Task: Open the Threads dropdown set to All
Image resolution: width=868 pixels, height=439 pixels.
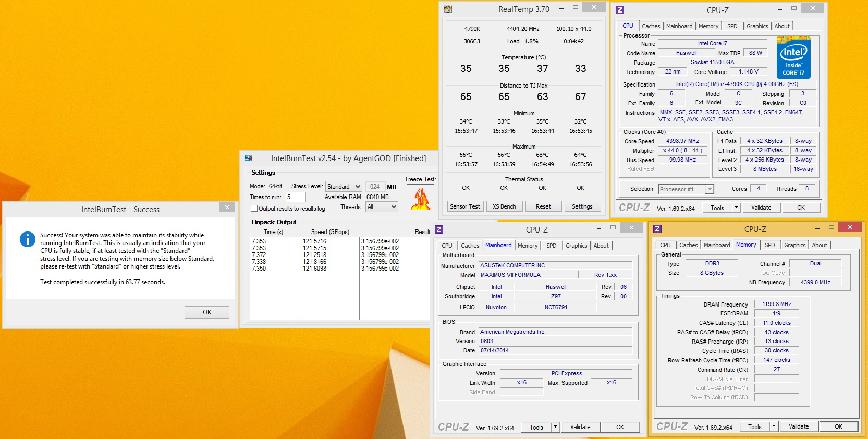Action: coord(382,207)
